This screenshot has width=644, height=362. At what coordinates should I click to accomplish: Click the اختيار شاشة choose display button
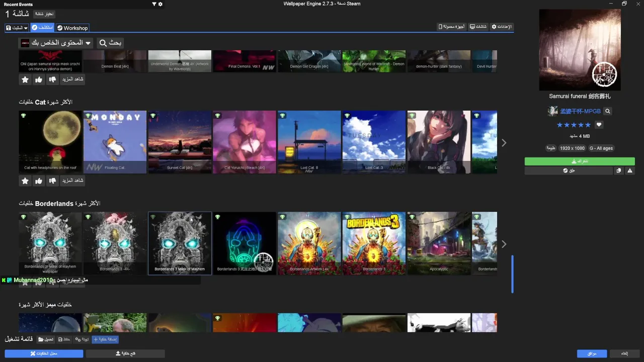[44, 14]
